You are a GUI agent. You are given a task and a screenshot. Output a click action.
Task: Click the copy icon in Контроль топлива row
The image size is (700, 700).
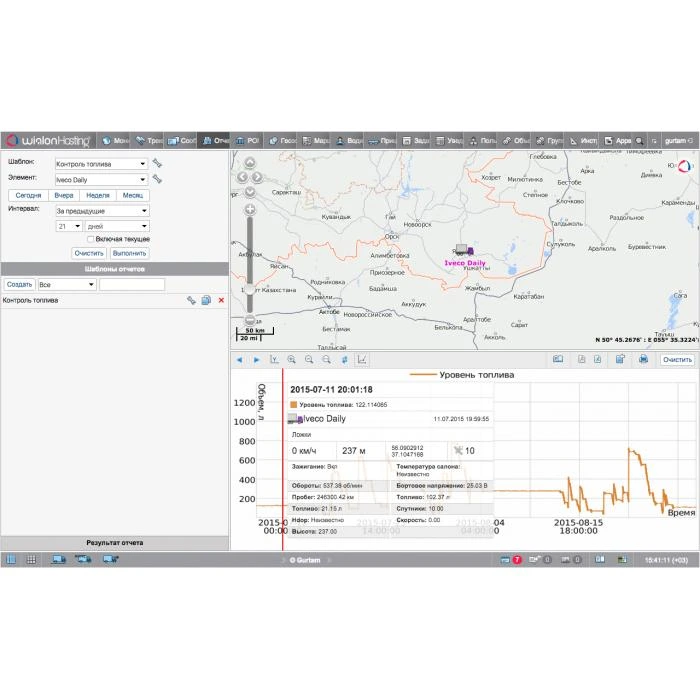206,300
